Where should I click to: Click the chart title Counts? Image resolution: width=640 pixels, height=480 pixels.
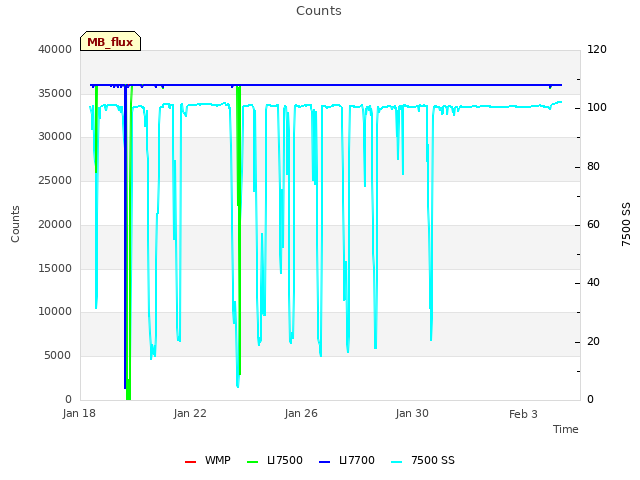(x=319, y=11)
